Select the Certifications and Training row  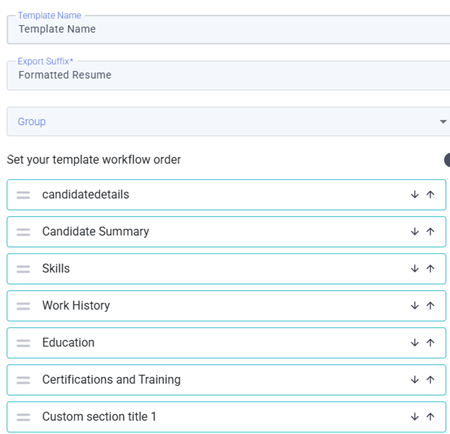click(226, 380)
